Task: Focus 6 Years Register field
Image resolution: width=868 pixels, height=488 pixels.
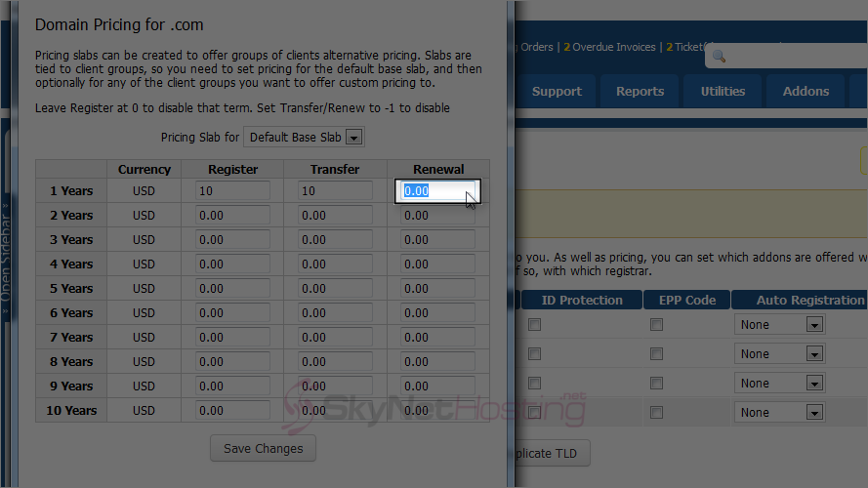Action: point(232,312)
